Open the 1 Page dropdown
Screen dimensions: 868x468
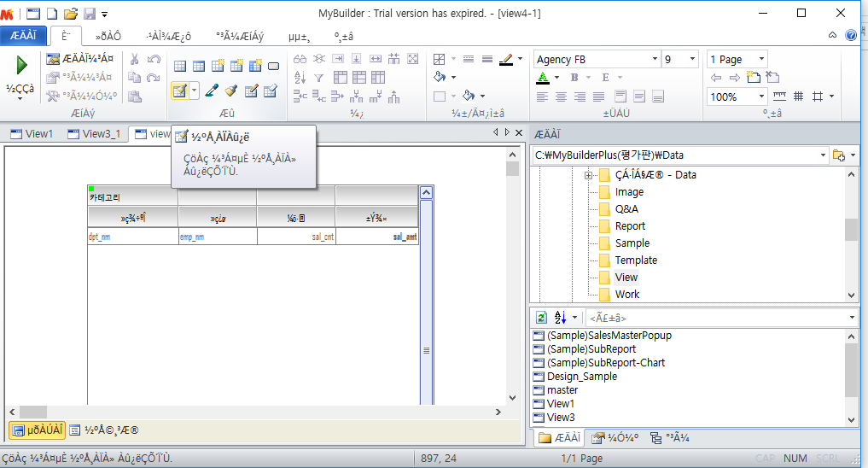point(761,59)
